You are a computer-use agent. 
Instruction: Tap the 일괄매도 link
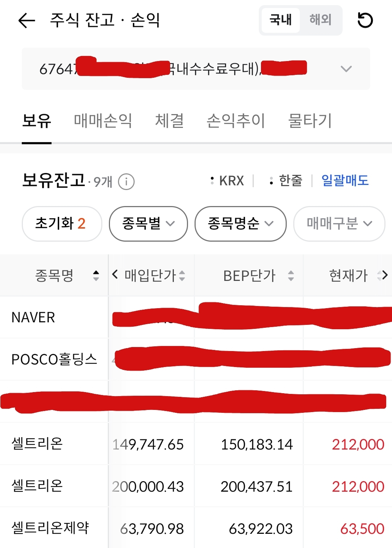[345, 181]
